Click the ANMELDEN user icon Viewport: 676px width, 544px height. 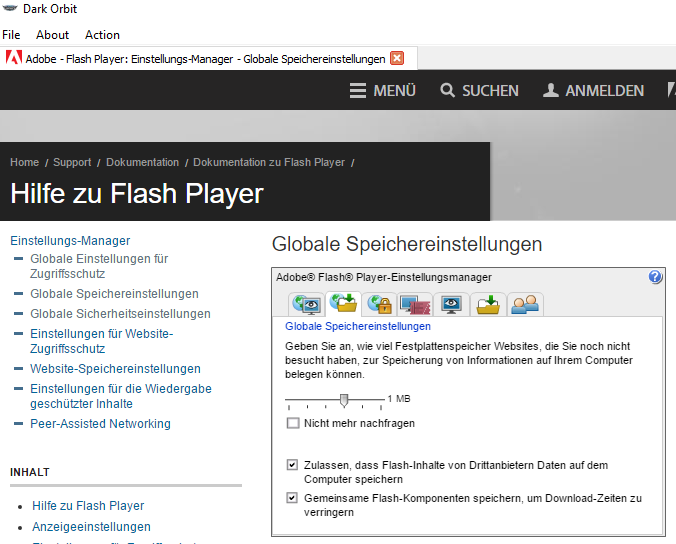click(x=551, y=90)
